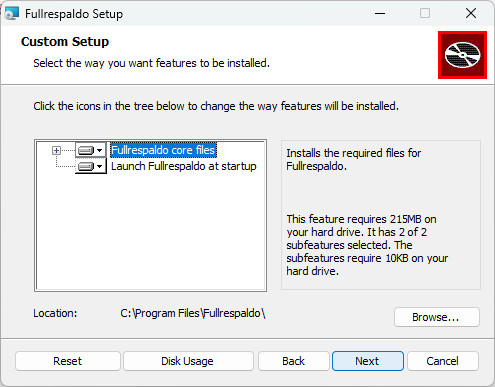Click 'Installs the required files for Fullrespaldo' text
The width and height of the screenshot is (495, 387).
coord(354,159)
